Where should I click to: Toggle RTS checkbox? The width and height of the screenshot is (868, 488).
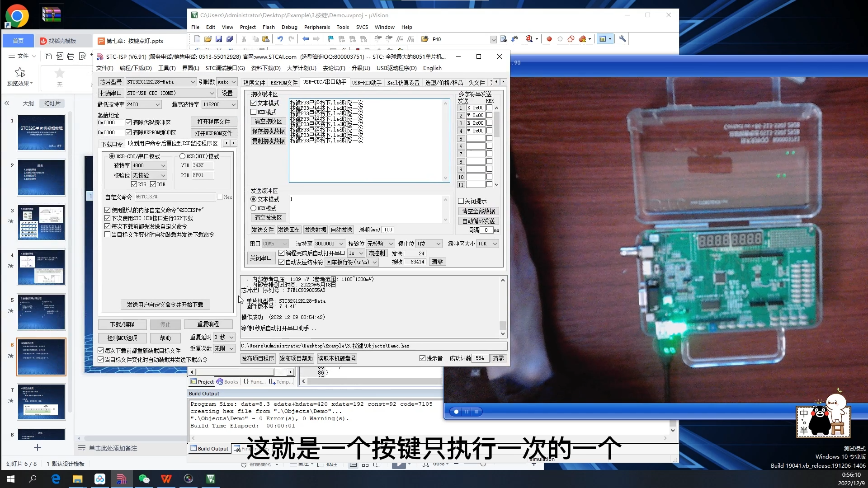coord(134,184)
